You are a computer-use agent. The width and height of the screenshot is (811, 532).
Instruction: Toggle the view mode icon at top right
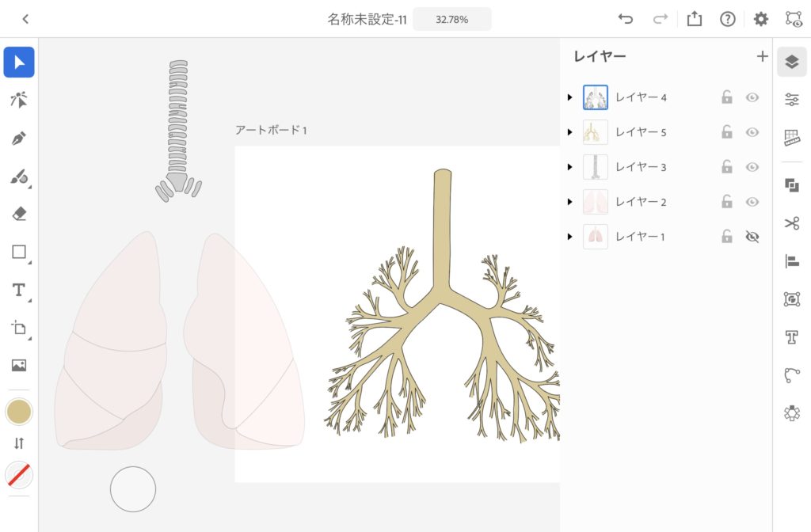[794, 19]
